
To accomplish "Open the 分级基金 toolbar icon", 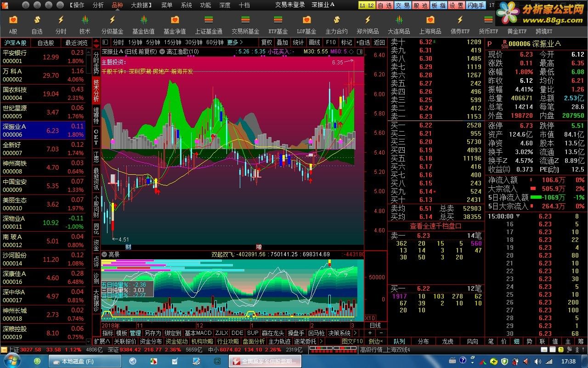I will point(112,25).
